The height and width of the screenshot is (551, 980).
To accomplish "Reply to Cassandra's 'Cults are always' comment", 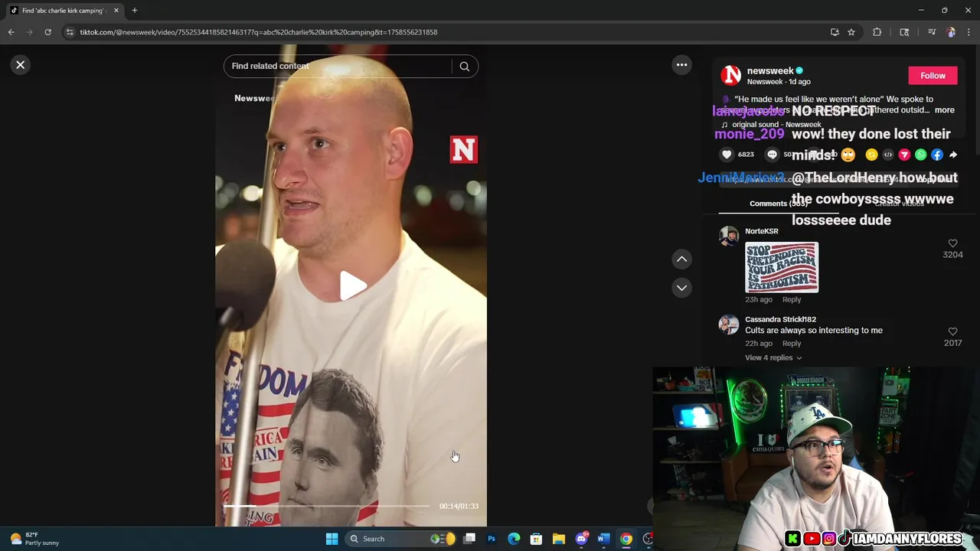I will pyautogui.click(x=792, y=344).
